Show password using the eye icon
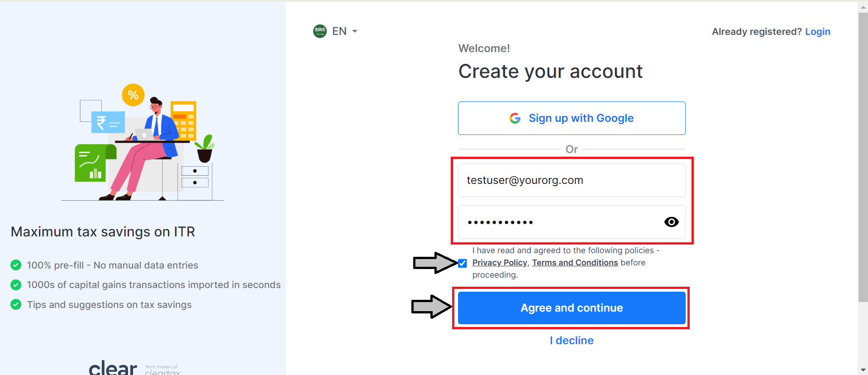The image size is (868, 375). (x=671, y=222)
